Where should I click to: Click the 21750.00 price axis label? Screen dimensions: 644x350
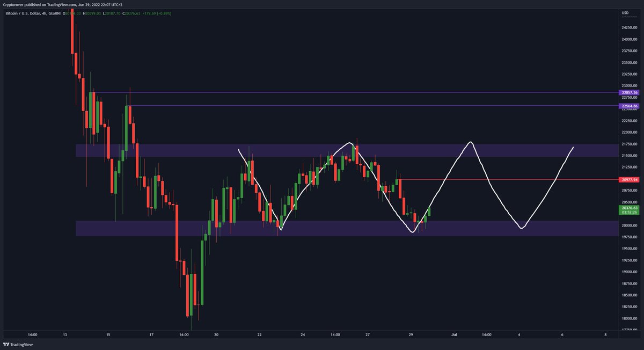pos(629,144)
